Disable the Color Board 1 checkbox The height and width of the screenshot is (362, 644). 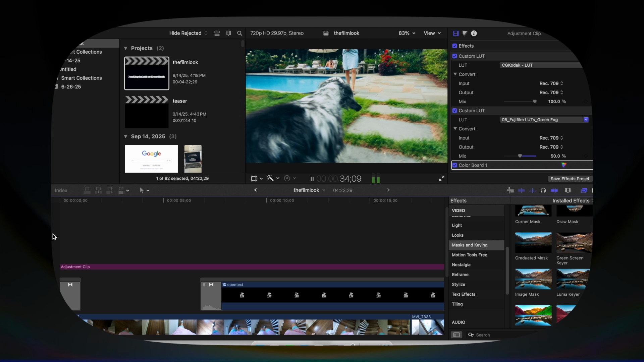pos(455,165)
